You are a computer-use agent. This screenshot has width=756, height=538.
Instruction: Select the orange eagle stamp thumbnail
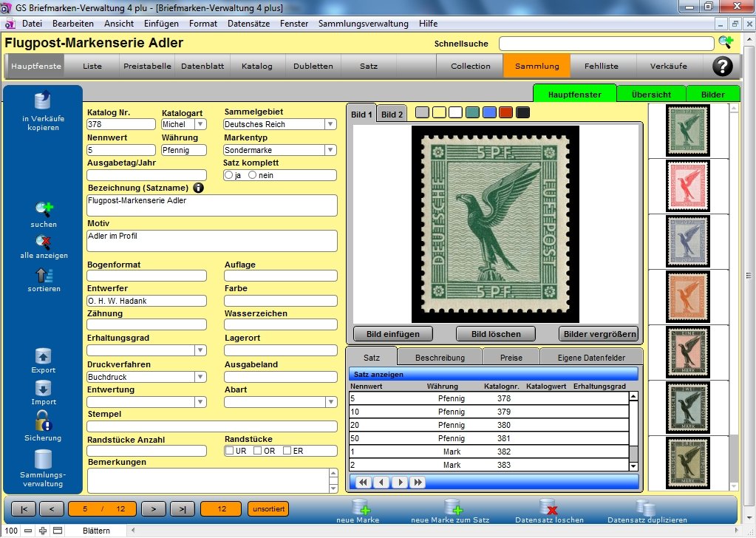[x=688, y=296]
